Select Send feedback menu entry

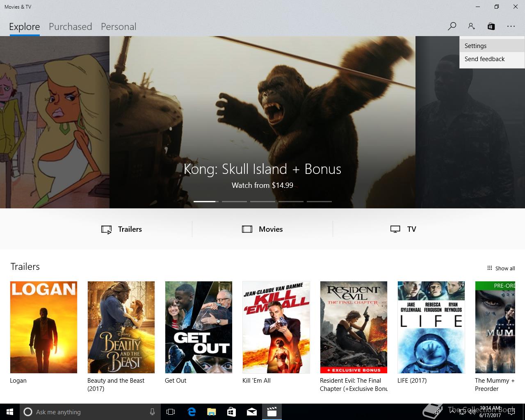point(492,59)
